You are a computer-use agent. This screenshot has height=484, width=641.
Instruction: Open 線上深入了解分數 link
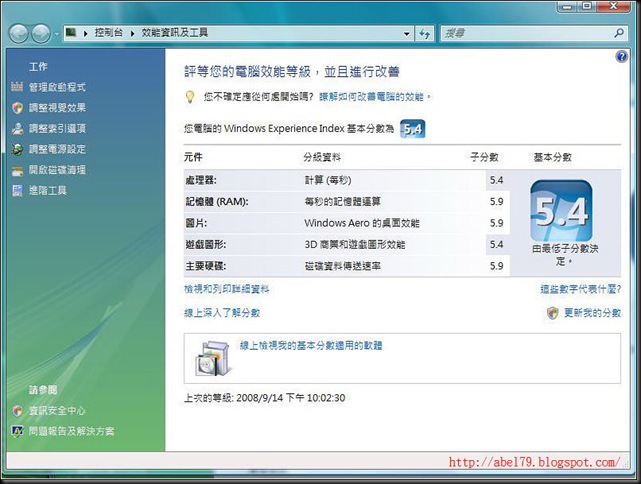[222, 313]
